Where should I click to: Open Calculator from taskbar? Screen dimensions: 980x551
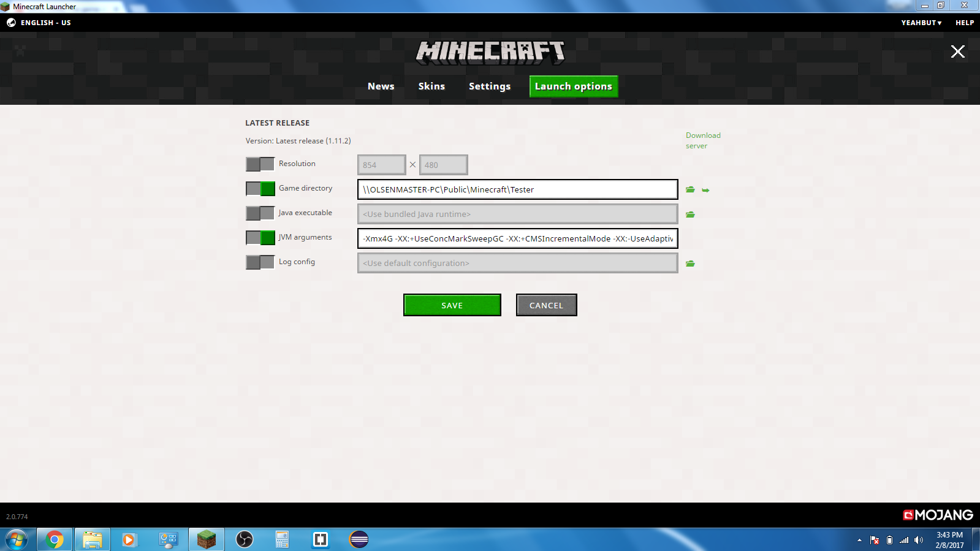pyautogui.click(x=282, y=540)
